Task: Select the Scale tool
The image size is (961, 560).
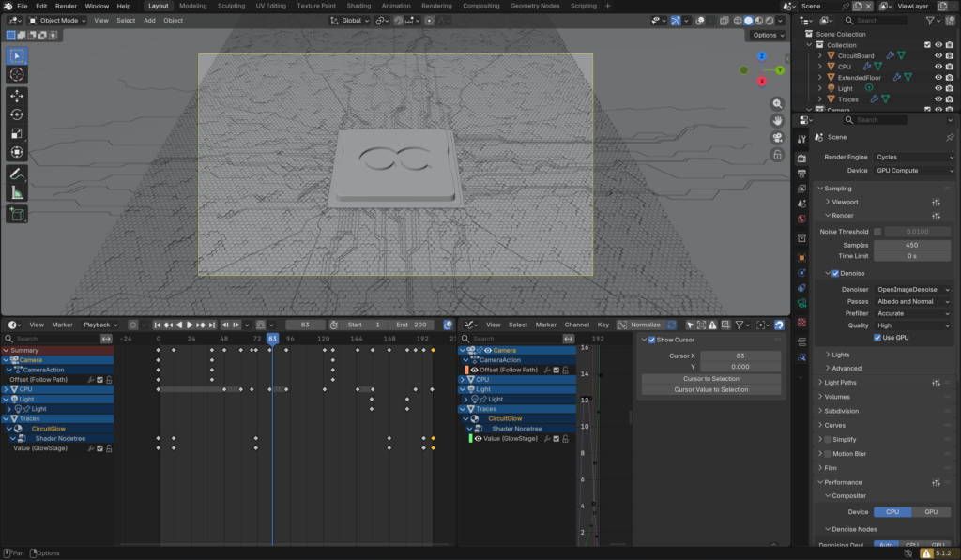Action: point(17,133)
